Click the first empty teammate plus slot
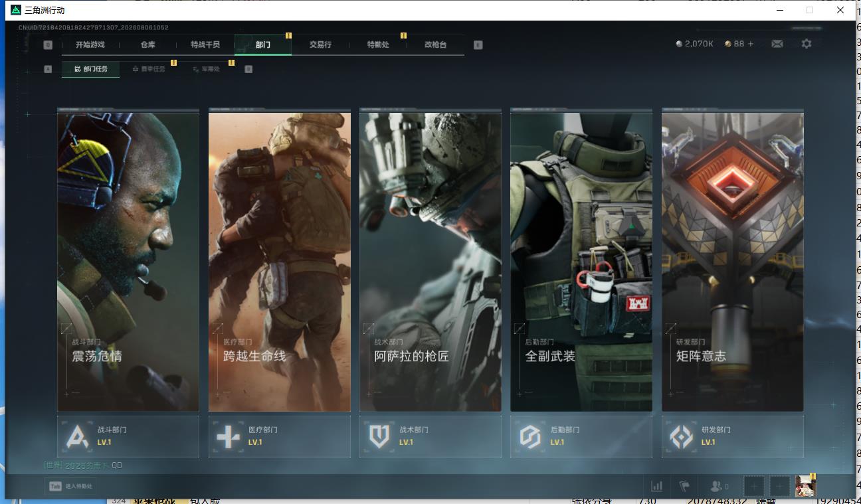The width and height of the screenshot is (861, 504). pos(753,486)
